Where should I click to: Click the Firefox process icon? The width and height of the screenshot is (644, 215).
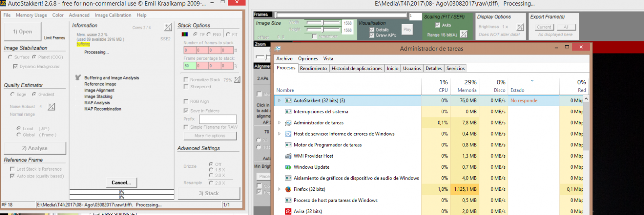pyautogui.click(x=288, y=189)
